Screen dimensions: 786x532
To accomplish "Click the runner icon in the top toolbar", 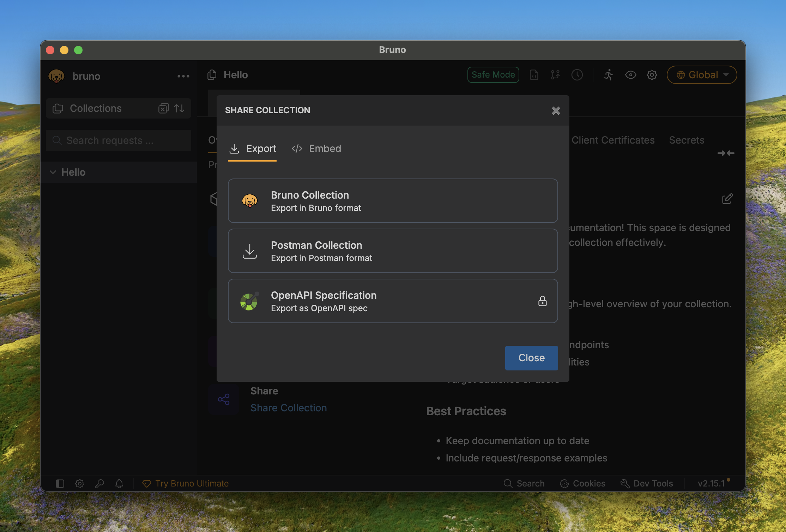I will [608, 75].
